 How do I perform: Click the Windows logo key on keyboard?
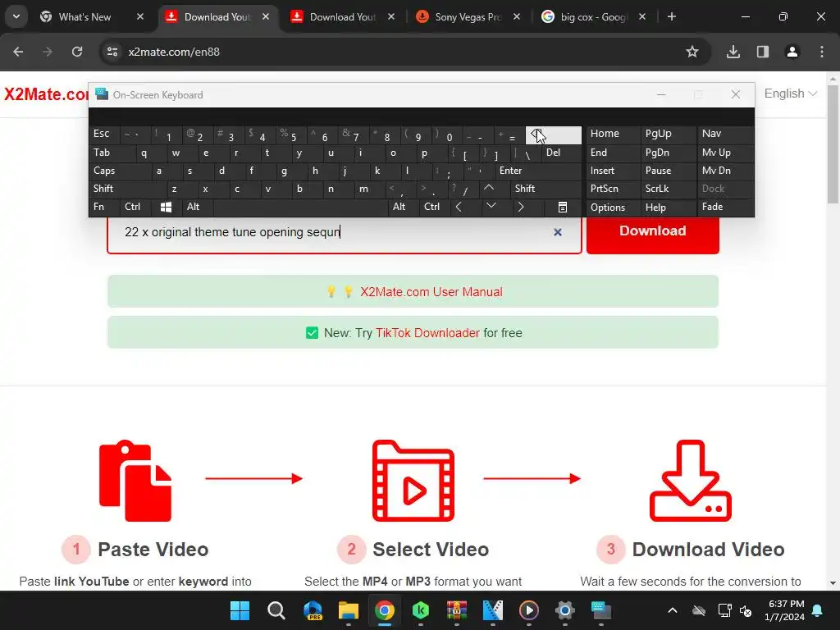[166, 207]
